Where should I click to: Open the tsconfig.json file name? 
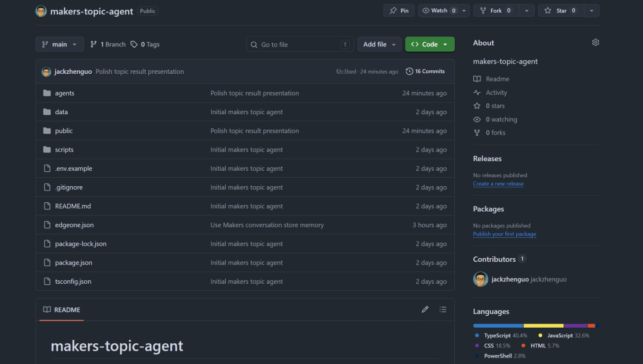click(x=73, y=281)
